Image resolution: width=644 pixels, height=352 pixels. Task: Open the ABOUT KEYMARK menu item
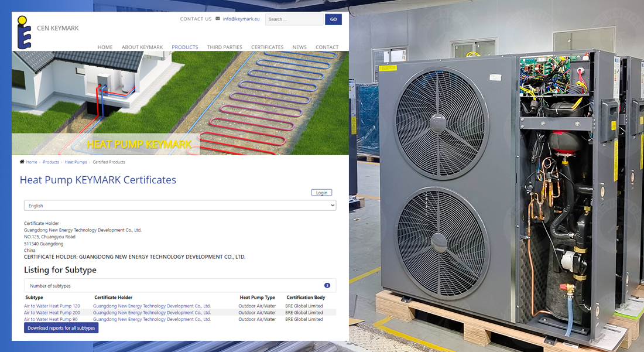pyautogui.click(x=142, y=47)
